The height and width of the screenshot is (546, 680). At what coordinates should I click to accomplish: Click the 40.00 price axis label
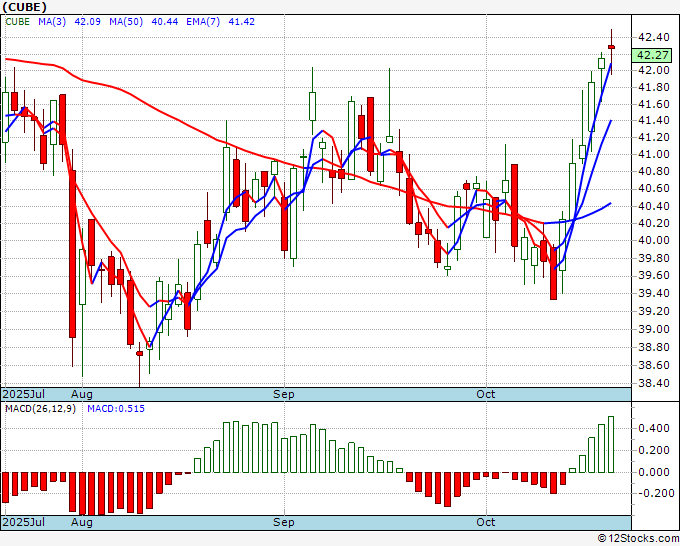click(x=654, y=241)
